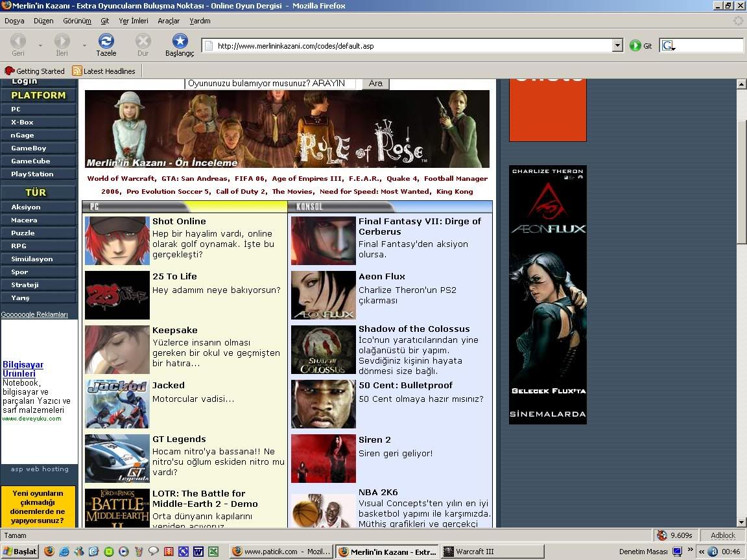
Task: Expand hidden tray icons with « chevron
Action: point(701,552)
